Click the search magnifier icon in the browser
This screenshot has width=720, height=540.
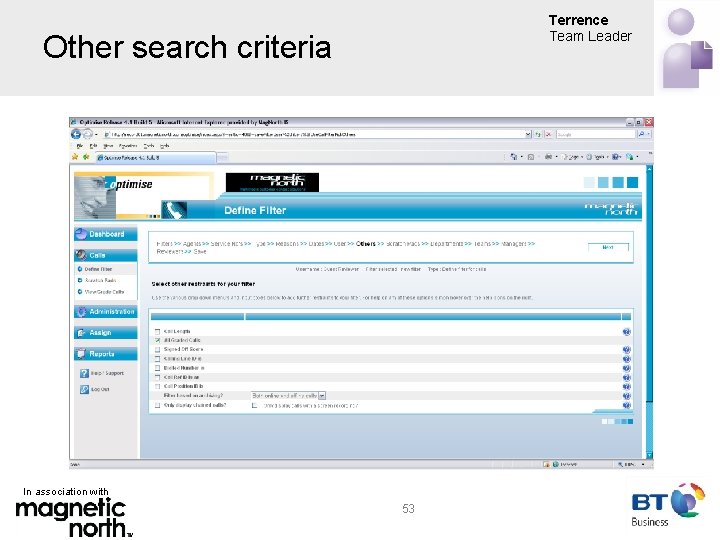pyautogui.click(x=642, y=135)
